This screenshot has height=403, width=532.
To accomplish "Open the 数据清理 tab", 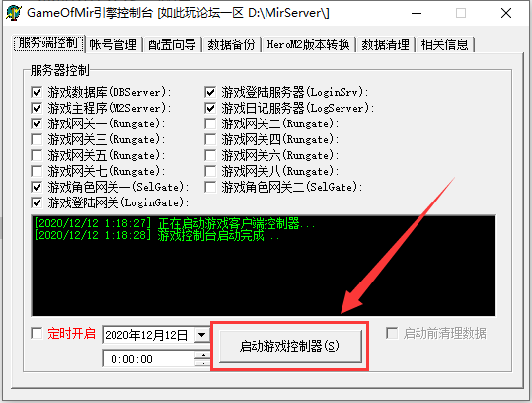I will pos(385,44).
